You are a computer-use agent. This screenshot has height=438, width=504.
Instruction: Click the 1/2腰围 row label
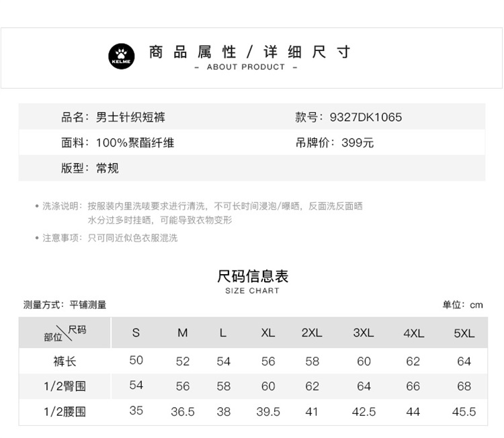pos(65,411)
